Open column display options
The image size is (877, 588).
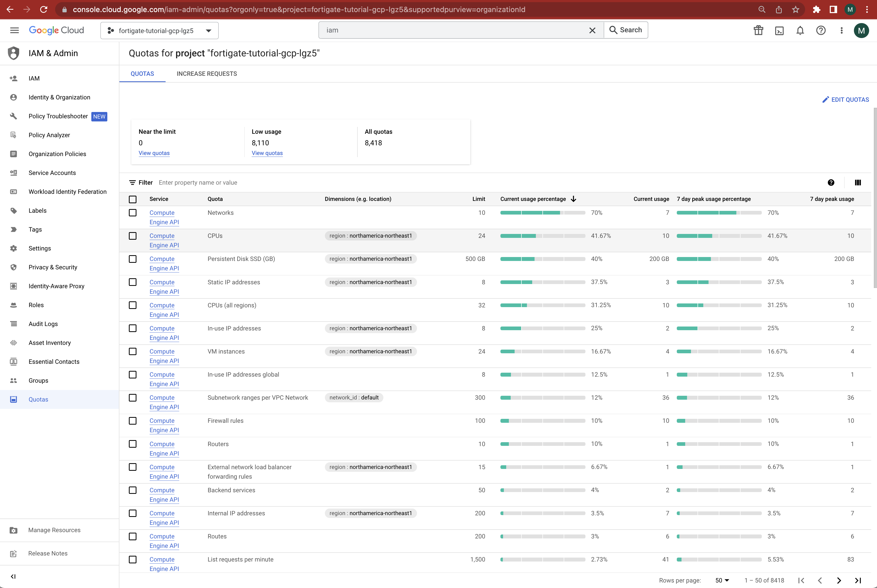pyautogui.click(x=858, y=183)
